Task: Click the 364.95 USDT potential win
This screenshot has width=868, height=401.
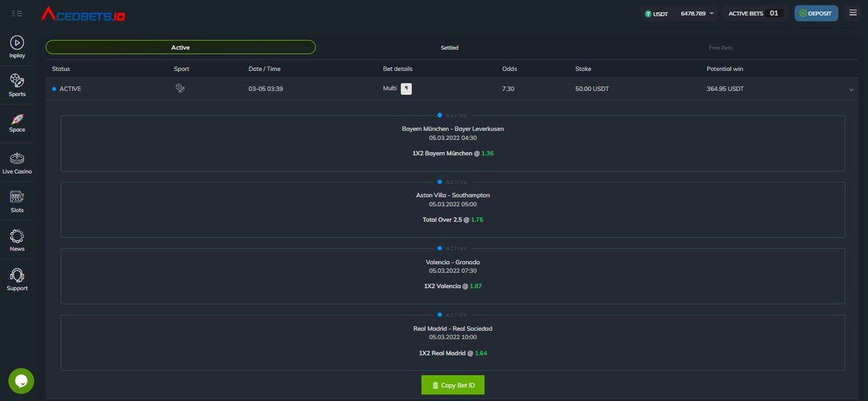Action: tap(725, 89)
